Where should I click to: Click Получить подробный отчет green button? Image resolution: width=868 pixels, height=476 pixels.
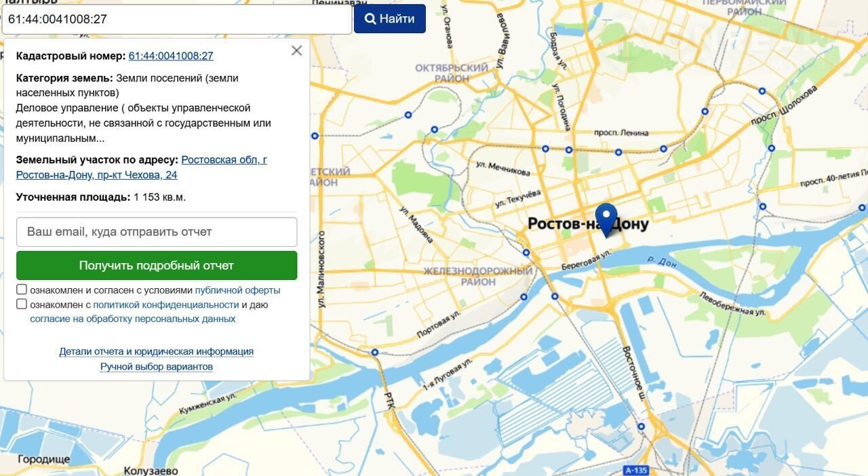click(x=157, y=265)
